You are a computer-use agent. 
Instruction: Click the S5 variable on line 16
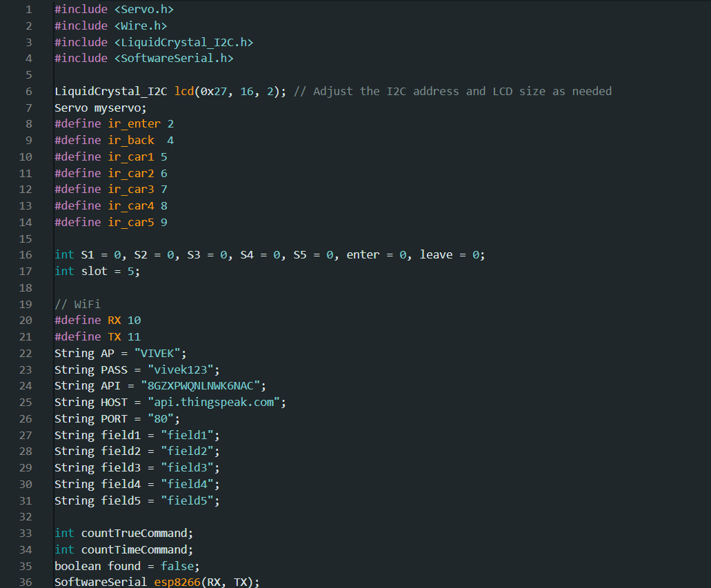click(300, 255)
